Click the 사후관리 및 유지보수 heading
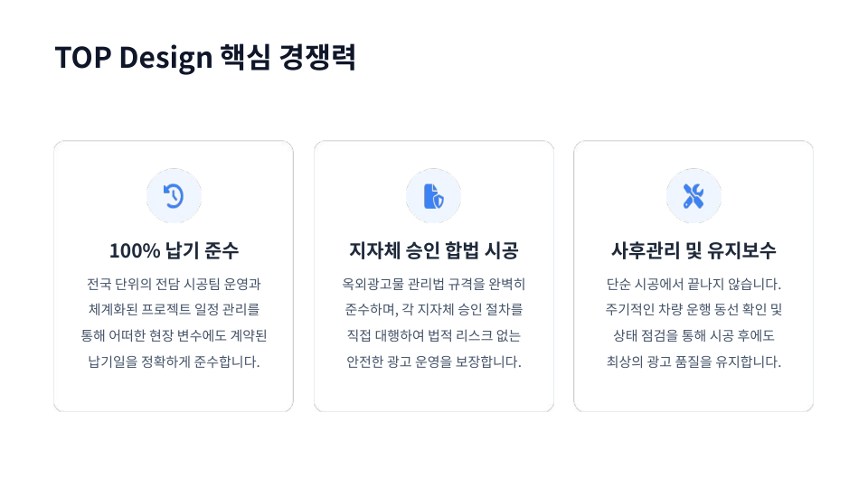The image size is (868, 488). click(x=693, y=250)
